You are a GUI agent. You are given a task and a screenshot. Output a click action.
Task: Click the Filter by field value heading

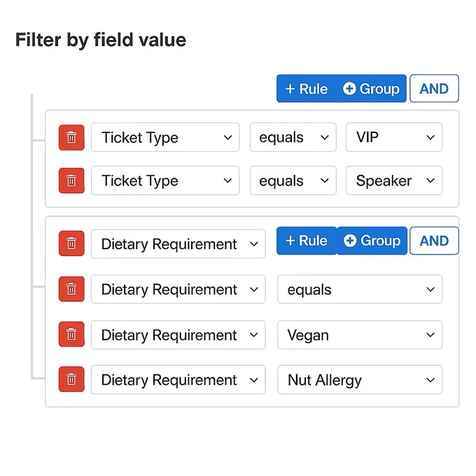point(101,40)
